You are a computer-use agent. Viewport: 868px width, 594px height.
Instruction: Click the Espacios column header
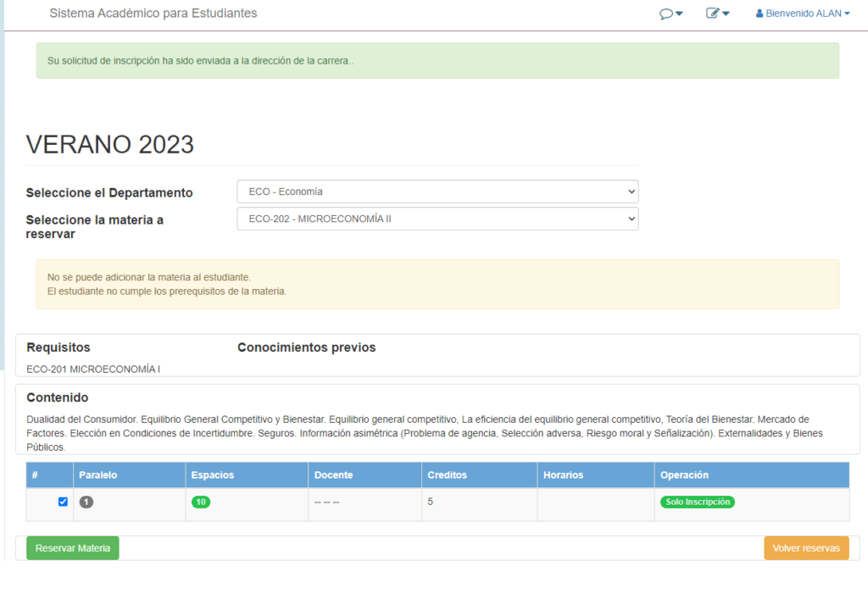tap(213, 475)
